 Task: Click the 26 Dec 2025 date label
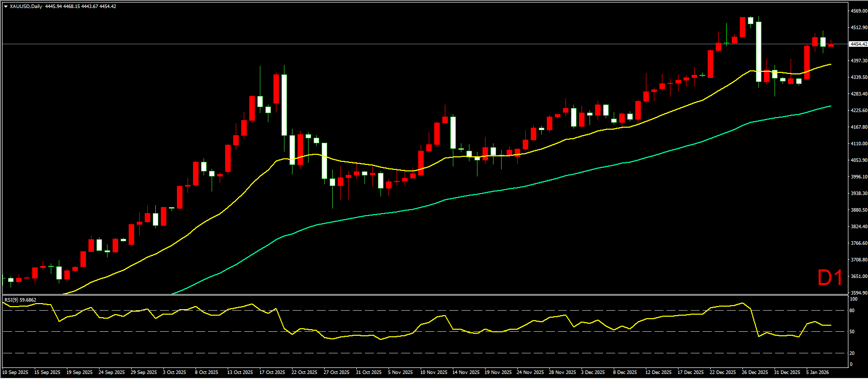[755, 372]
